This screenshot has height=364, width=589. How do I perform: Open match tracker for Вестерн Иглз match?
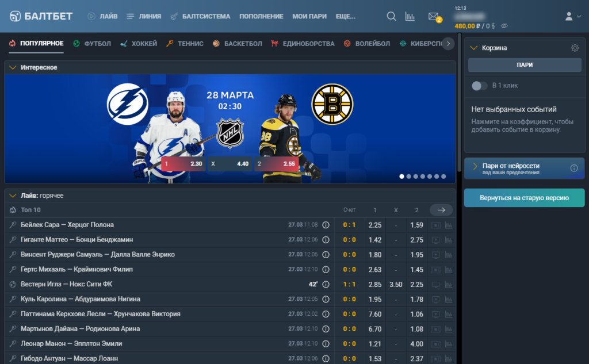tap(436, 285)
